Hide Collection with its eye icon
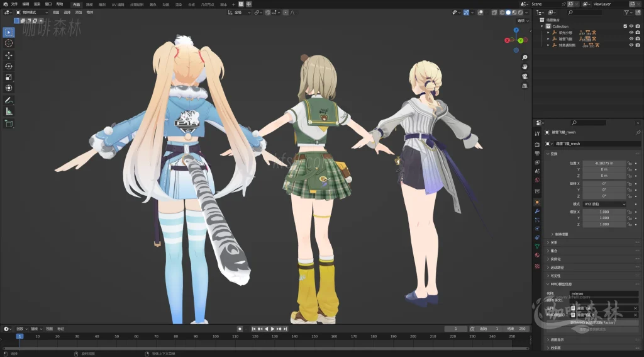644x357 pixels. tap(631, 26)
